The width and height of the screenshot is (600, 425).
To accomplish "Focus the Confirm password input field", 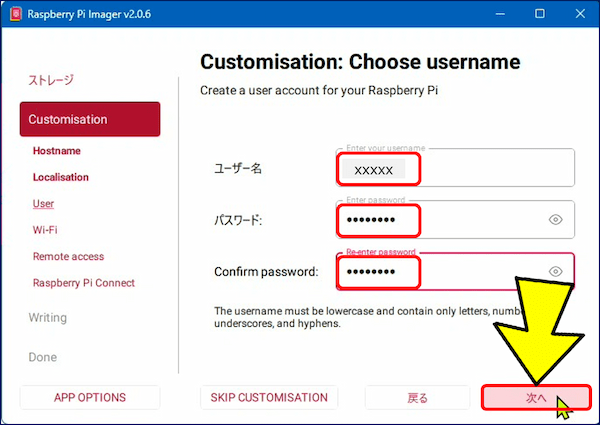I will pyautogui.click(x=455, y=271).
